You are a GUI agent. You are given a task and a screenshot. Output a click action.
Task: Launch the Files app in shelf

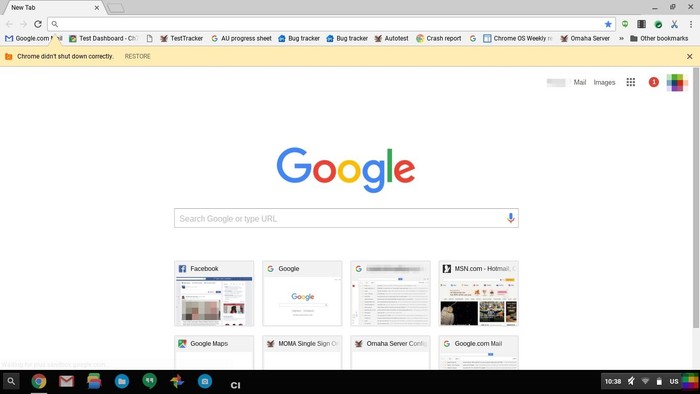pyautogui.click(x=122, y=381)
